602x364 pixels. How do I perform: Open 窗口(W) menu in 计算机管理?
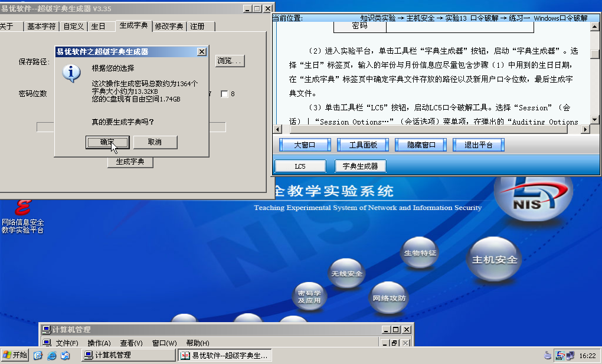point(164,343)
